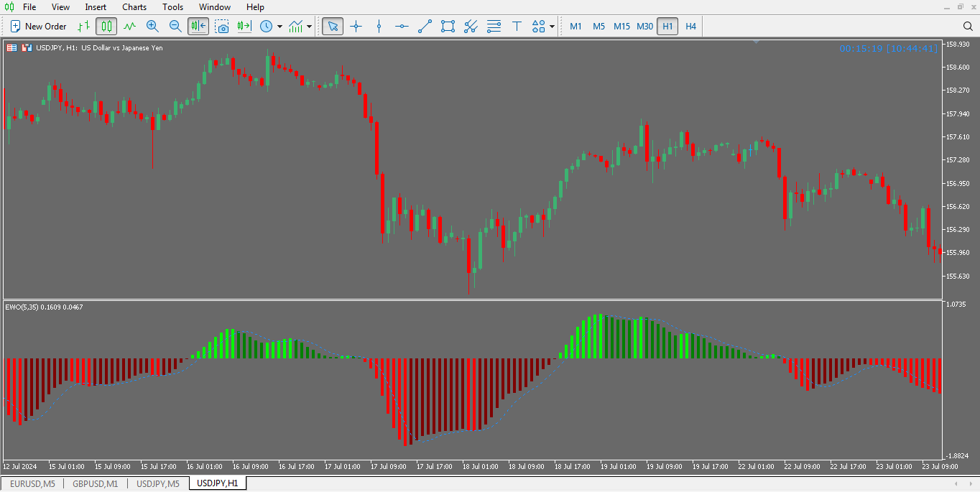Open the Tools menu
The height and width of the screenshot is (492, 980).
[172, 7]
